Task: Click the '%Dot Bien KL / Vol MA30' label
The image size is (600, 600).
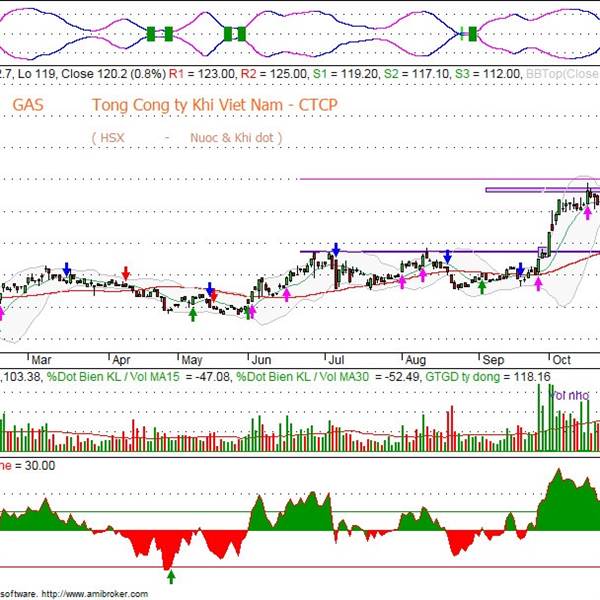Action: (303, 377)
